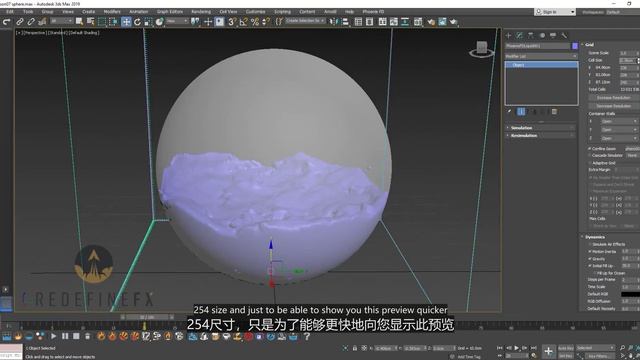Select the Select and Link tool
Image resolution: width=640 pixels, height=360 pixels.
pyautogui.click(x=20, y=22)
